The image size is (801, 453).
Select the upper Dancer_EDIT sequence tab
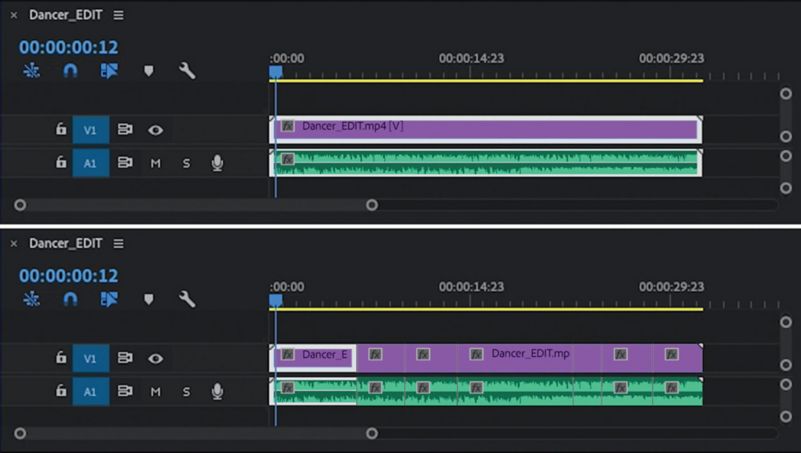(x=65, y=15)
